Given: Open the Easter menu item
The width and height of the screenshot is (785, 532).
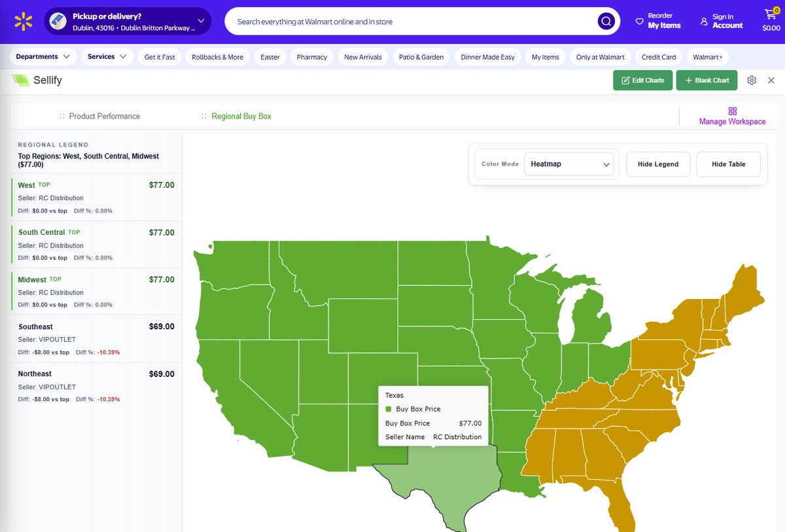Looking at the screenshot, I should point(270,57).
